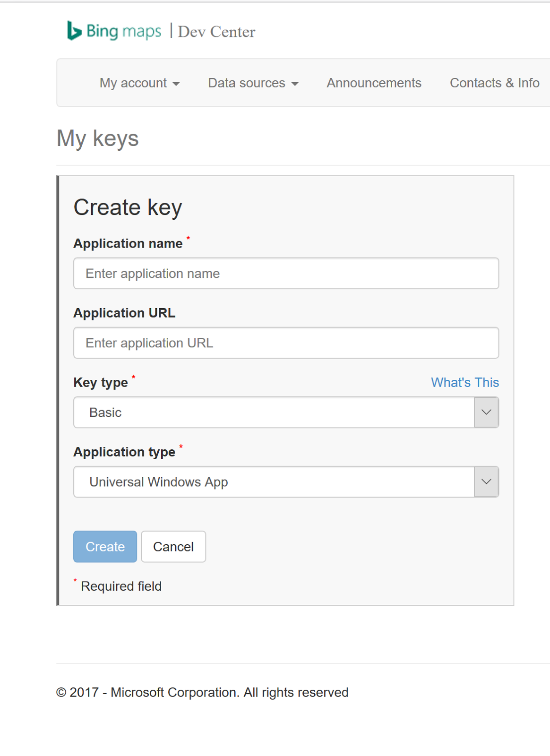Click the Key type chevron arrow
The height and width of the screenshot is (756, 550).
pos(486,412)
